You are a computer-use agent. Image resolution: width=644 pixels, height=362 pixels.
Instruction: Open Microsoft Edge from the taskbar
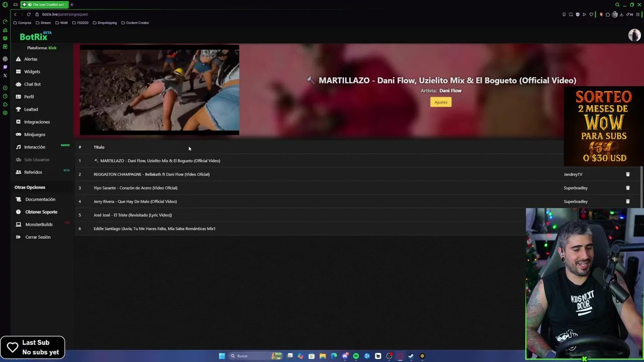coord(334,356)
